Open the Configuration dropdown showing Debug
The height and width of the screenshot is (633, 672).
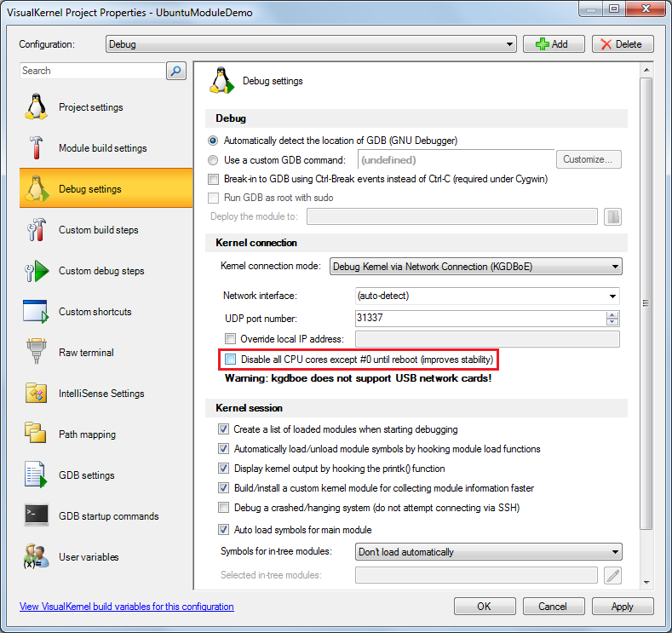(311, 44)
